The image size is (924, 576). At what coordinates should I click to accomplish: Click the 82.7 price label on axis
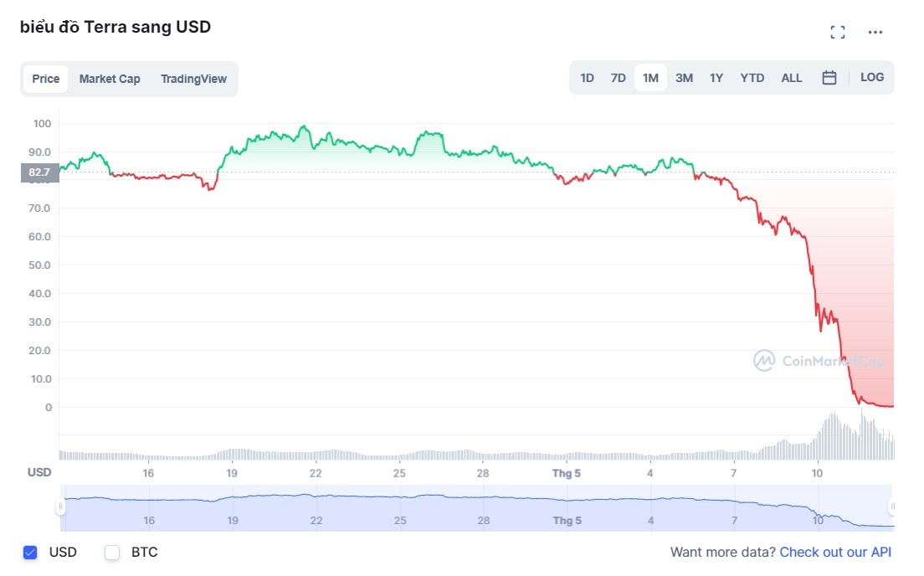pos(39,172)
